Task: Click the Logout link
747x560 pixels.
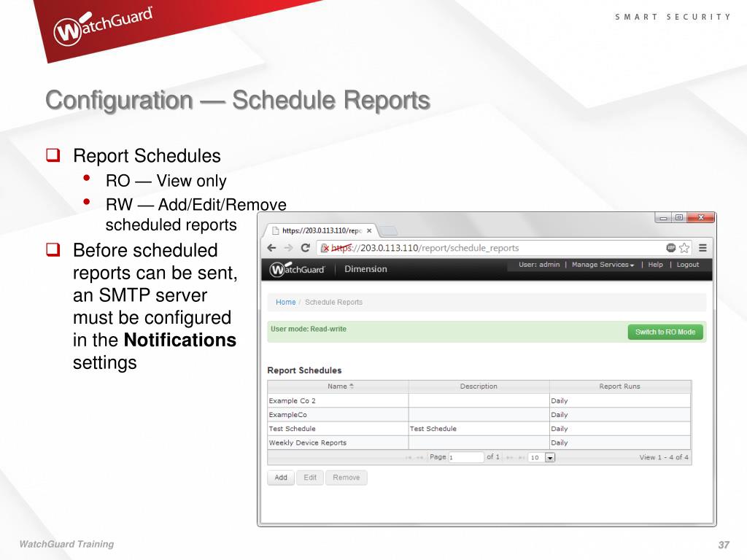Action: [687, 265]
